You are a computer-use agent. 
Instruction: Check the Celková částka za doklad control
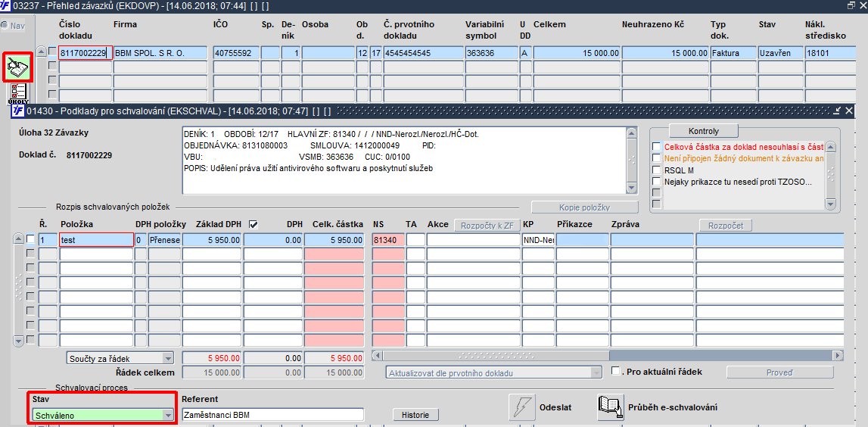(656, 147)
